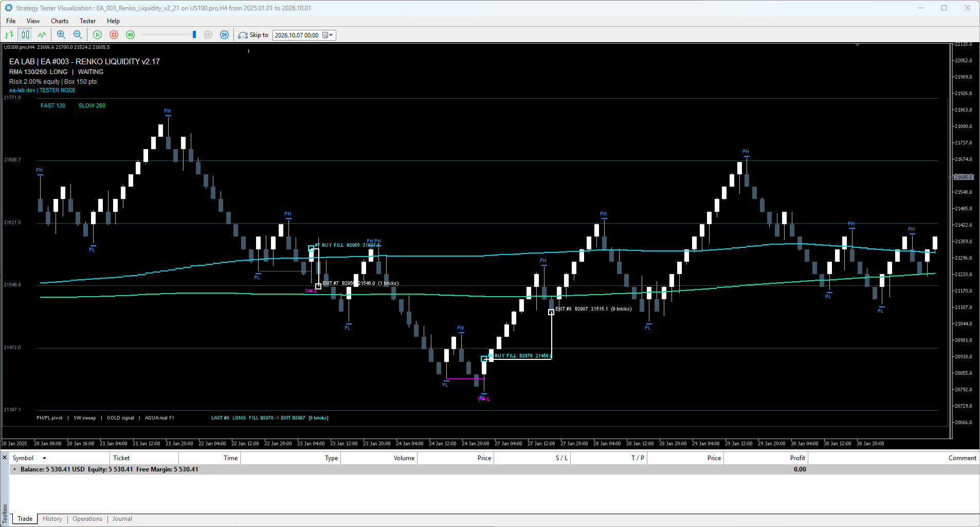Image resolution: width=980 pixels, height=527 pixels.
Task: Open the Skip to date dropdown calendar
Action: point(328,35)
